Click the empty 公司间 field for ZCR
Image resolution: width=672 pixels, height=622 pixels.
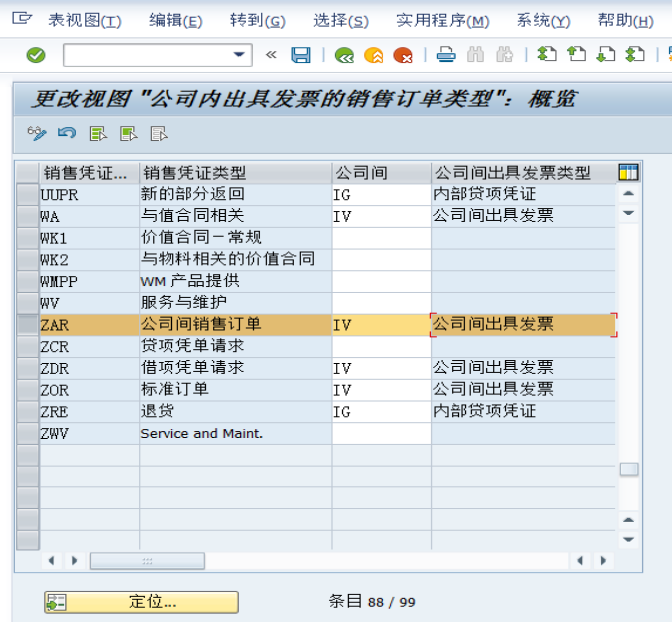tap(382, 347)
